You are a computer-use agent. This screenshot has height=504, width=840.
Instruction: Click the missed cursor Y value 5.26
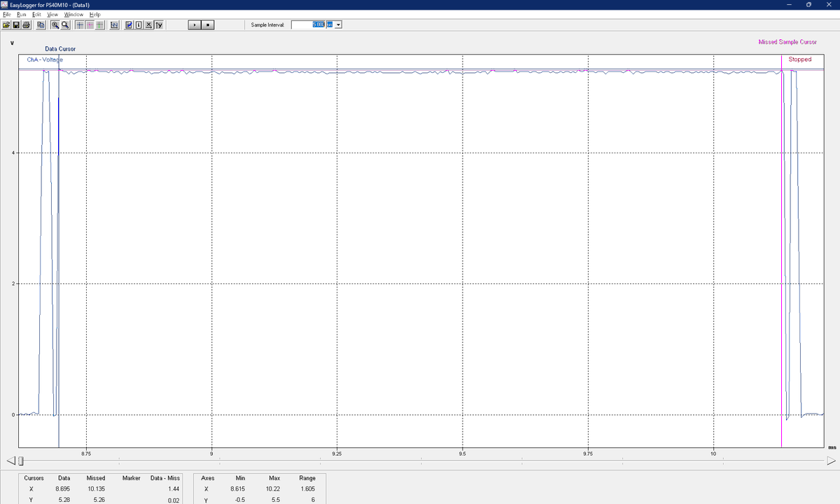(x=99, y=500)
